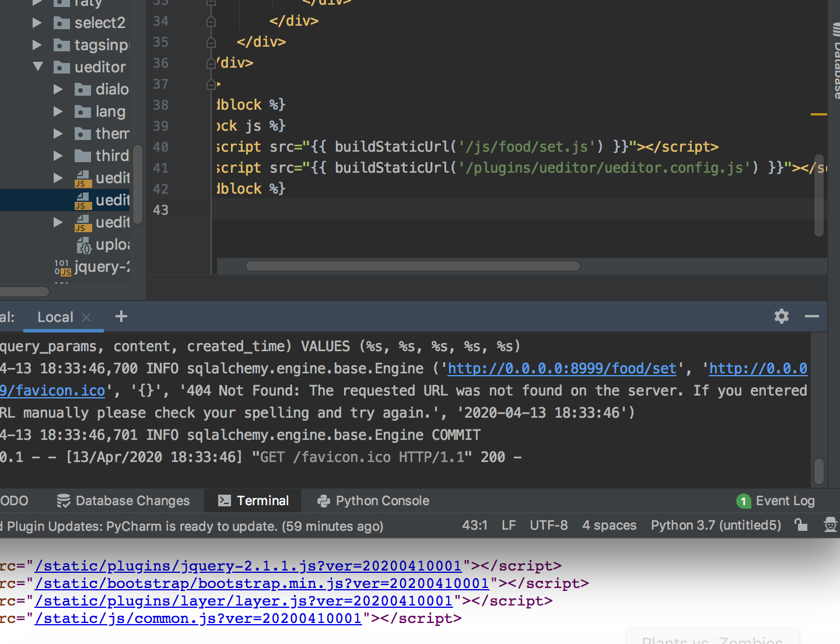Hide the terminal panel with the minus icon
Screen dimensions: 840x644
812,316
